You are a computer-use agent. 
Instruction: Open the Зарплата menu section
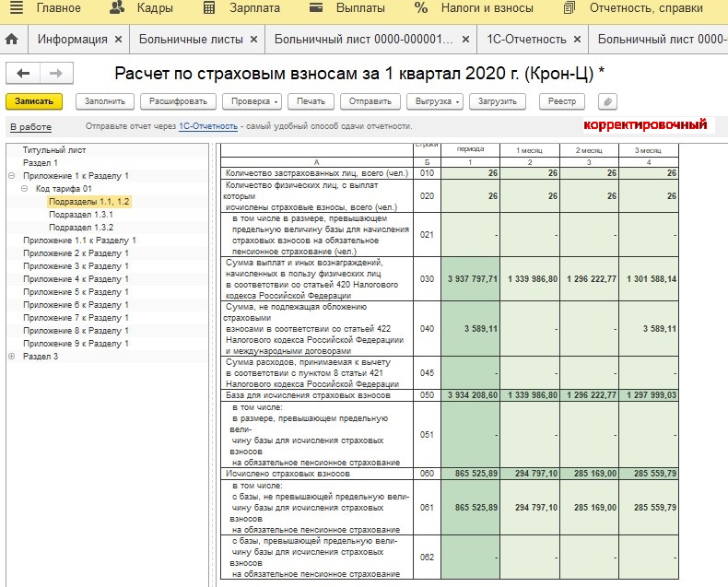point(254,8)
